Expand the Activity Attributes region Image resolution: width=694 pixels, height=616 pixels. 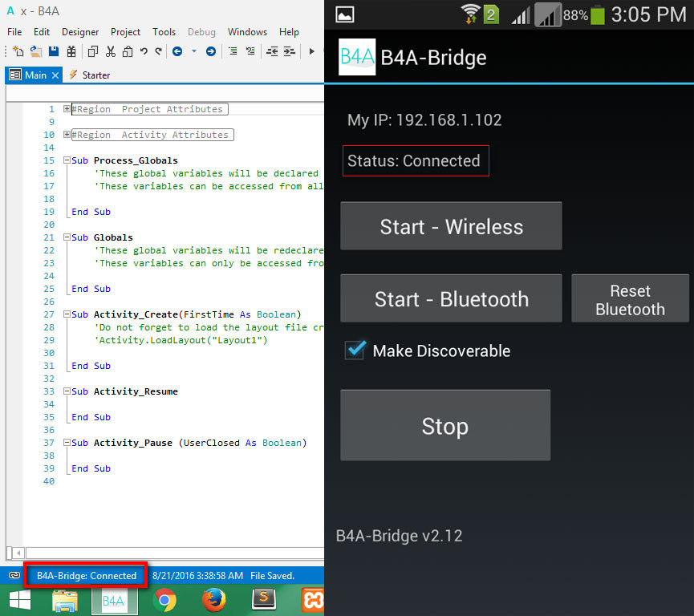pos(67,135)
